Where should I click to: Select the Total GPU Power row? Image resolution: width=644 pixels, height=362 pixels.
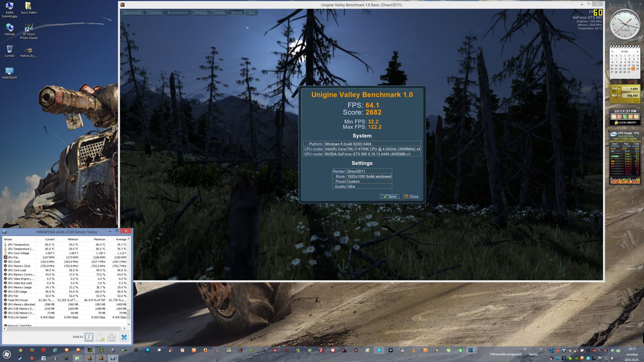(x=65, y=300)
